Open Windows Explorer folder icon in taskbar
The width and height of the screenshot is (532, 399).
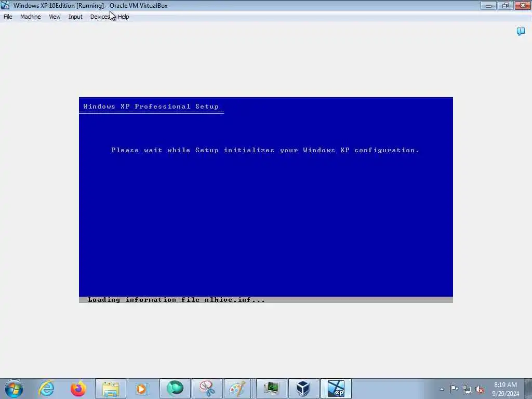click(111, 389)
